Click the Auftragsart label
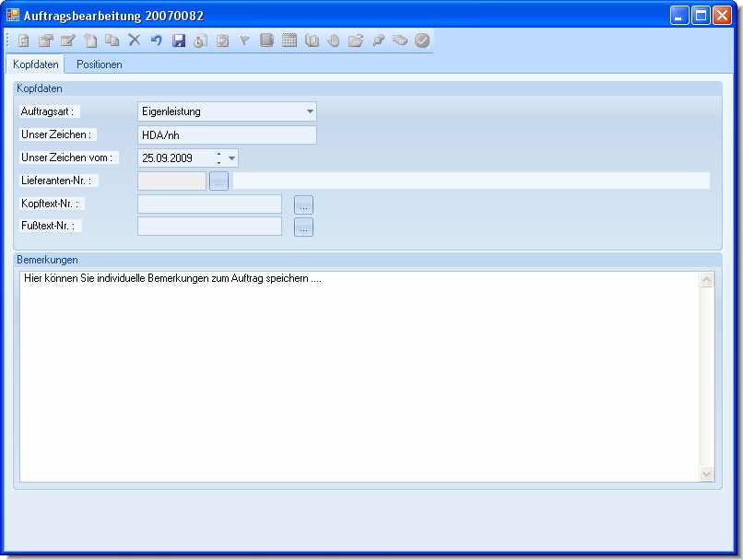Image resolution: width=743 pixels, height=560 pixels. (x=47, y=111)
